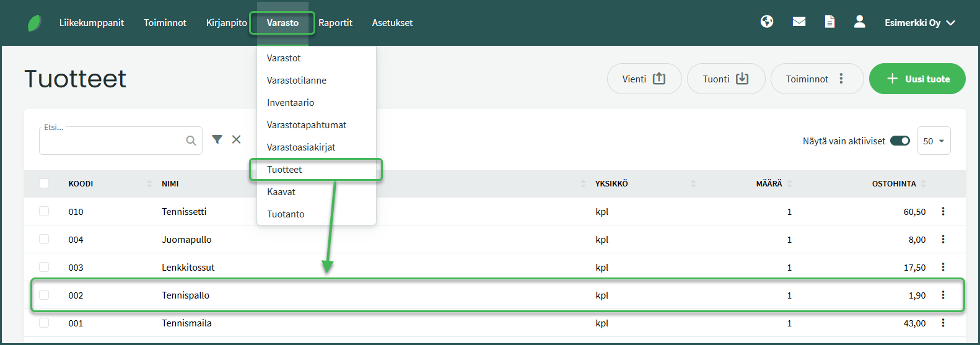The width and height of the screenshot is (980, 345).
Task: Open the globe language icon
Action: tap(767, 22)
